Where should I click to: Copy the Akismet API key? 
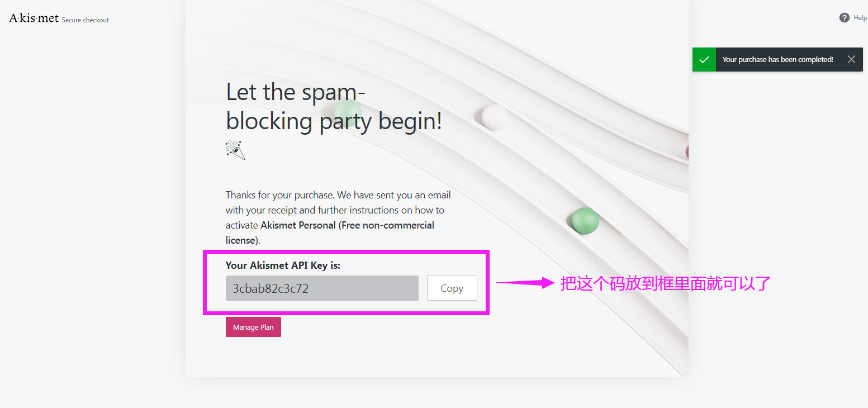[452, 288]
